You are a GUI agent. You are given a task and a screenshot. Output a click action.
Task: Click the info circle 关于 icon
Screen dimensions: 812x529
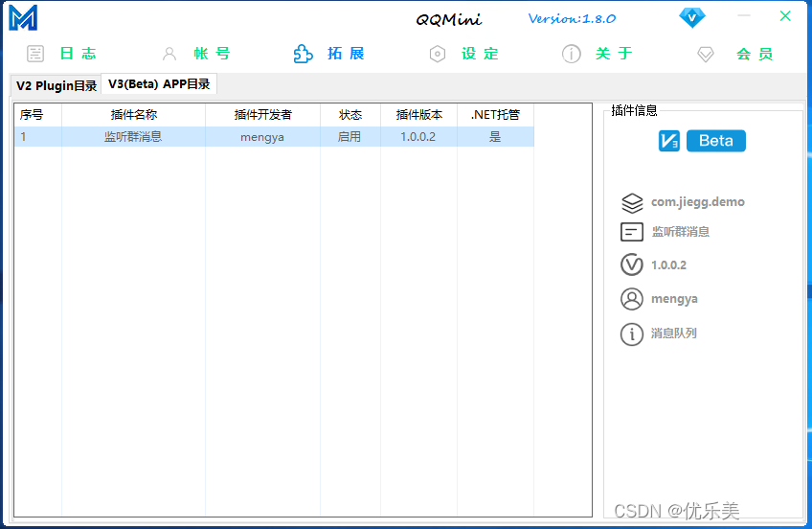coord(572,54)
